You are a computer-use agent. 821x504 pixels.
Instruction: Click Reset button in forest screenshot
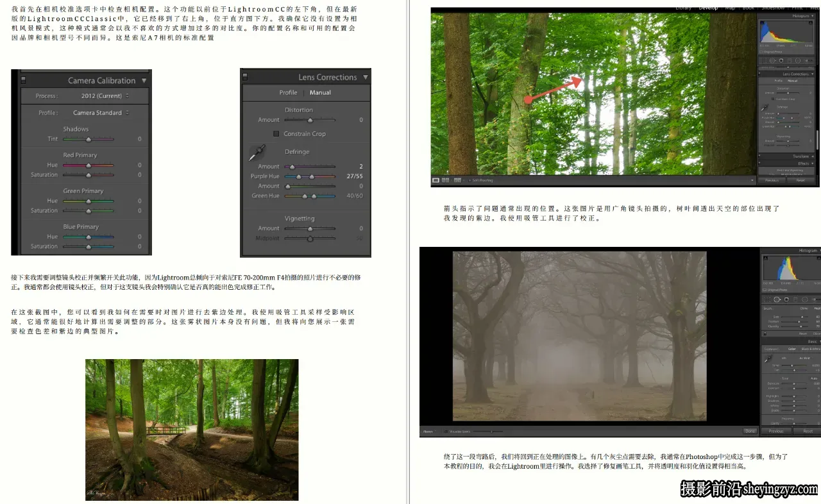pos(800,180)
